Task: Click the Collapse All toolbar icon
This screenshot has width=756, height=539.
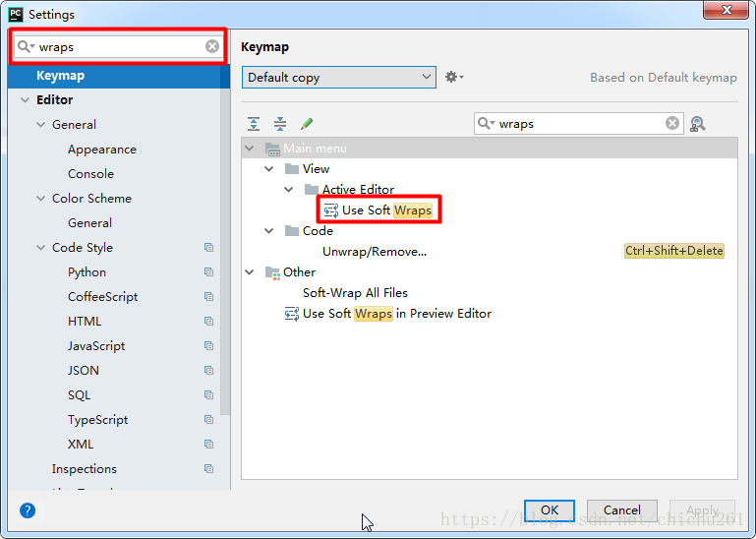Action: point(280,124)
